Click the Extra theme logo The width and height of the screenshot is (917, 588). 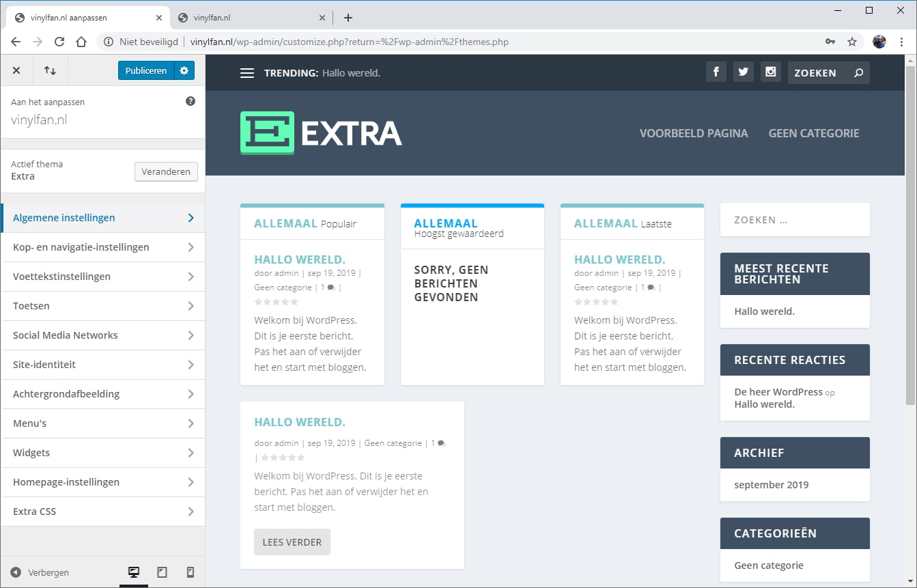(x=321, y=132)
